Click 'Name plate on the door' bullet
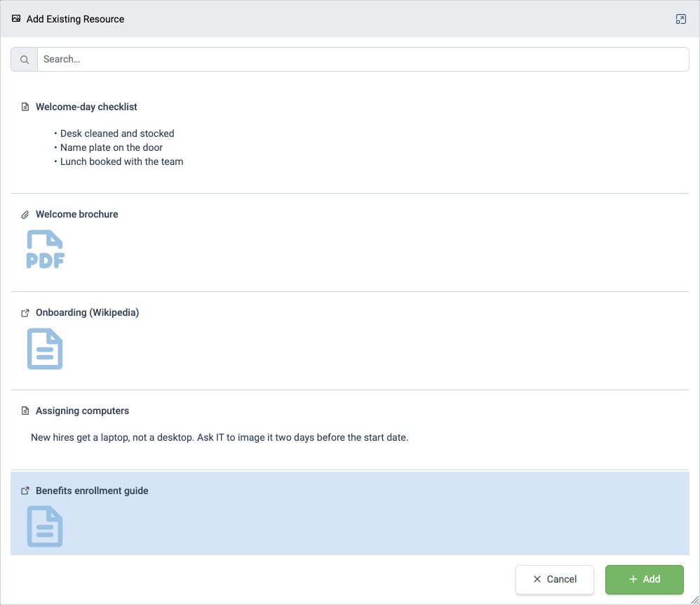Screen dimensions: 700x605 [111, 147]
